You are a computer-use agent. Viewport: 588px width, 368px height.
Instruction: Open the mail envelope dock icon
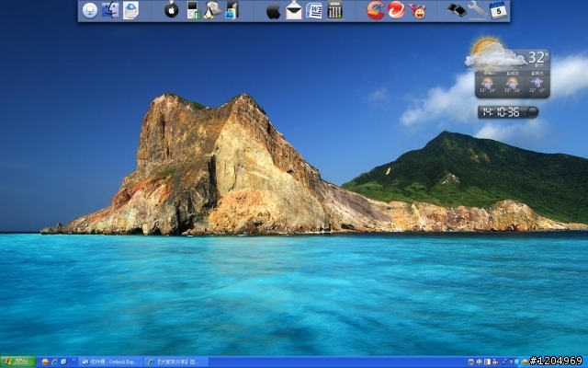(x=294, y=10)
